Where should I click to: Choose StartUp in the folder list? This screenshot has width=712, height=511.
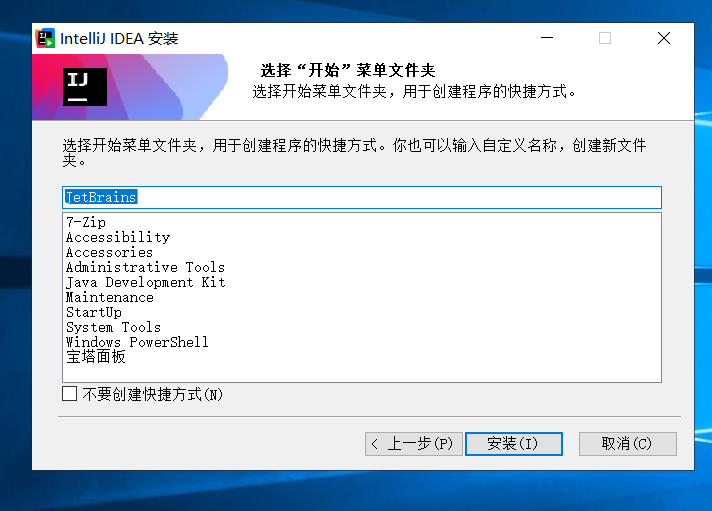click(94, 312)
